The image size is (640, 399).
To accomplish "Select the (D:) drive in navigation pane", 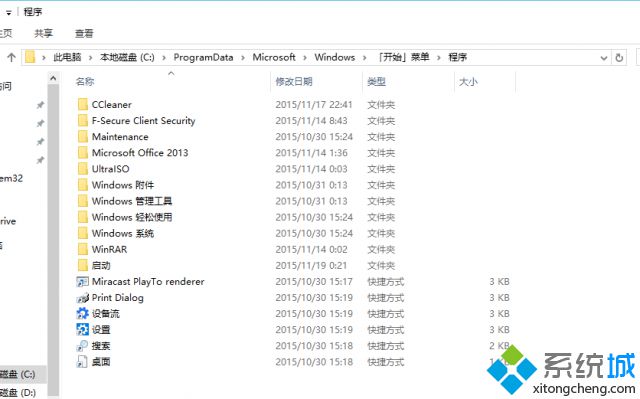I will [x=18, y=392].
